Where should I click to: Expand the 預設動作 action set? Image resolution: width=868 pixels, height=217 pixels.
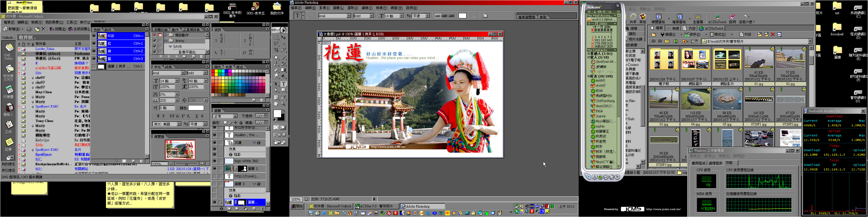point(166,35)
